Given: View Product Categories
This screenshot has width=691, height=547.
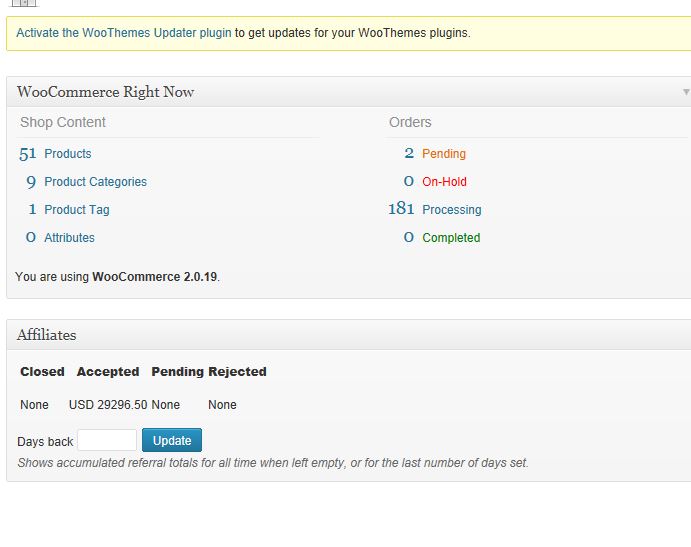Looking at the screenshot, I should click(96, 182).
